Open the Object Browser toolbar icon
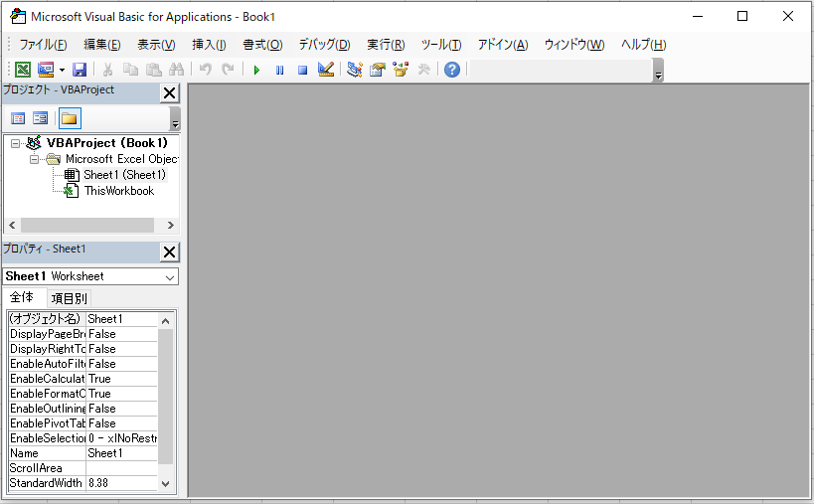The image size is (814, 504). click(x=401, y=69)
